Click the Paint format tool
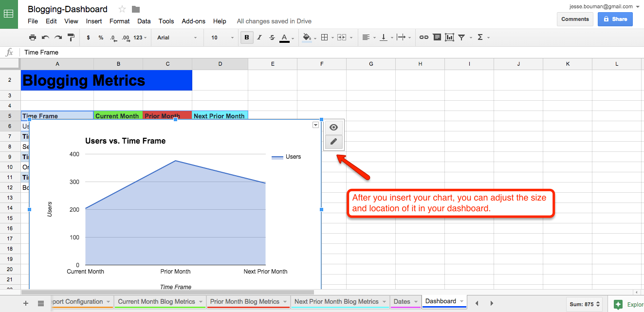 71,37
